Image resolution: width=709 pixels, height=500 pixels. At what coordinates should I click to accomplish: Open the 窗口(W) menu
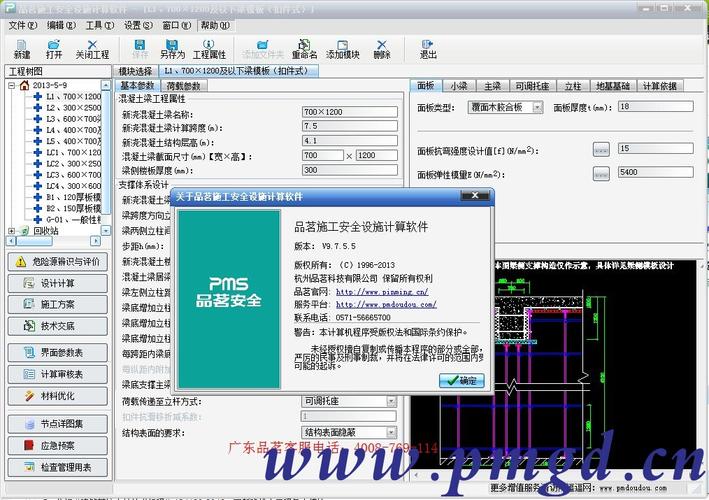[x=177, y=25]
